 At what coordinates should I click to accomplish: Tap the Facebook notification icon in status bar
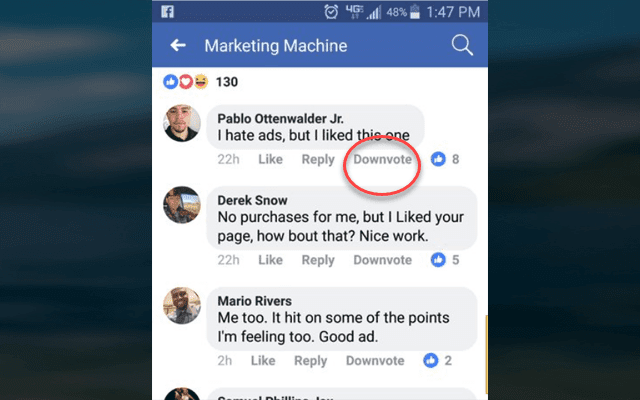(x=167, y=11)
